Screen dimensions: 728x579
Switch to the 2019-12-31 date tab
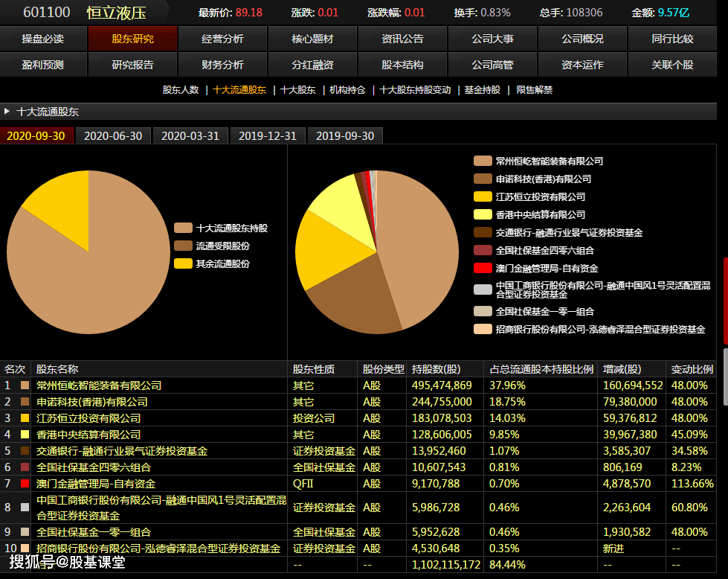tap(268, 135)
